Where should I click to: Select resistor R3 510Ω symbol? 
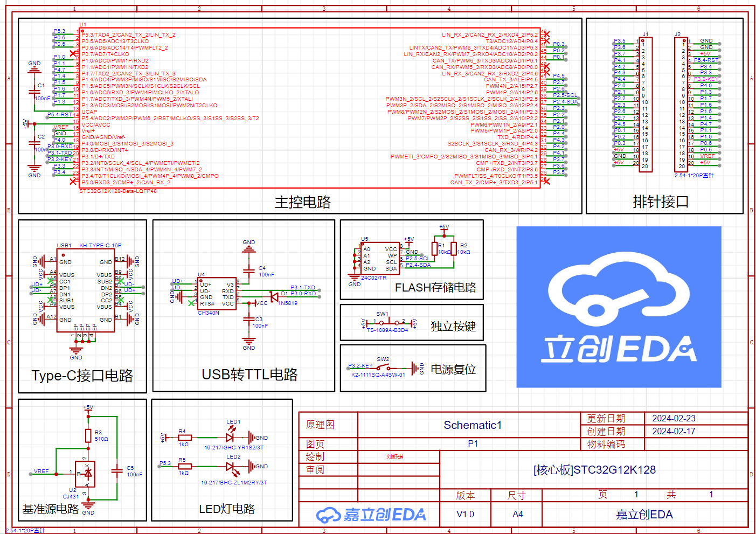click(x=88, y=435)
